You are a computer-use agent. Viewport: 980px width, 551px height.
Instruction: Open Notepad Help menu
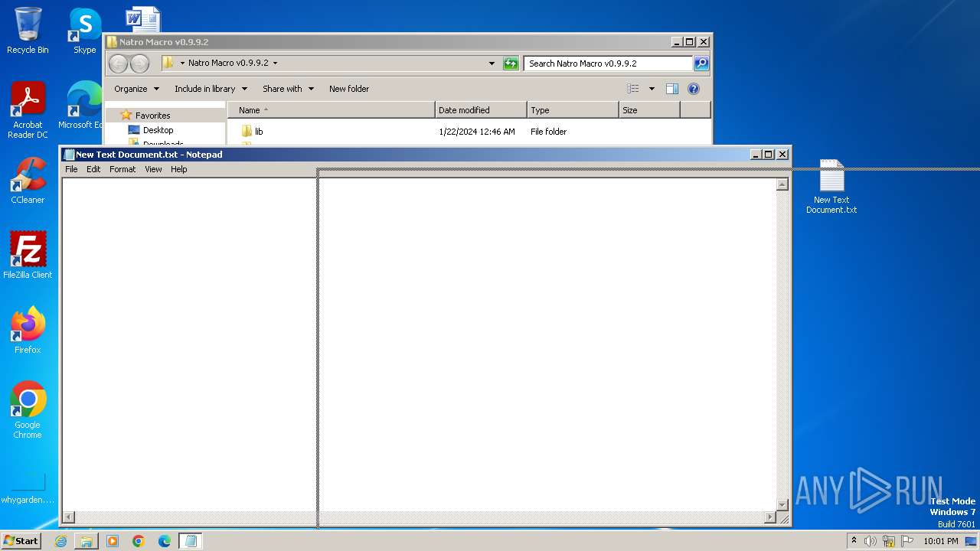[178, 169]
